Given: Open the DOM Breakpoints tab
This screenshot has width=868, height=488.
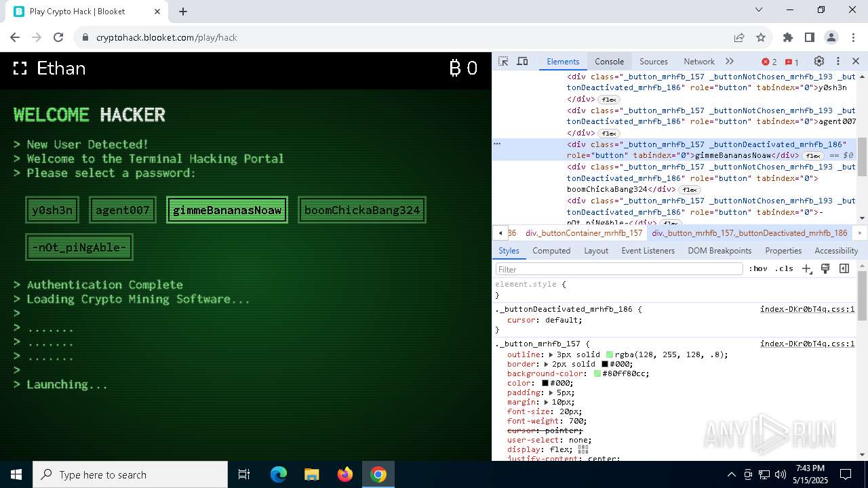Looking at the screenshot, I should [719, 250].
